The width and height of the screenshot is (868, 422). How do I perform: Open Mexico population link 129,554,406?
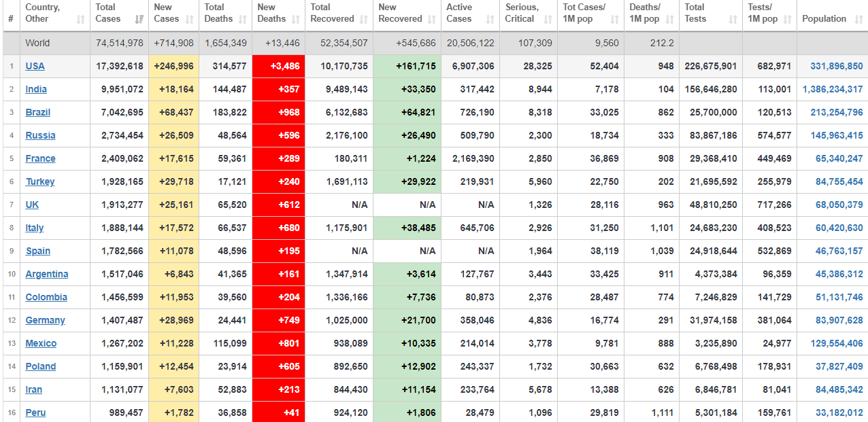(837, 343)
